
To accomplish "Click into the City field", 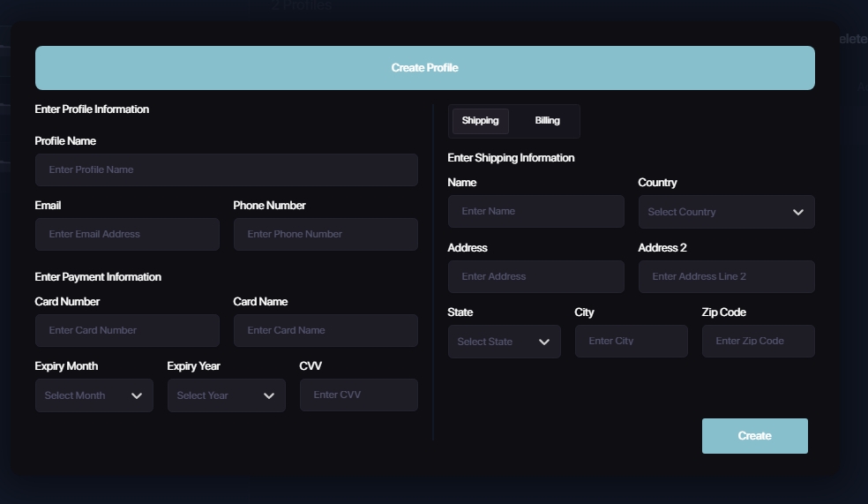I will 631,341.
